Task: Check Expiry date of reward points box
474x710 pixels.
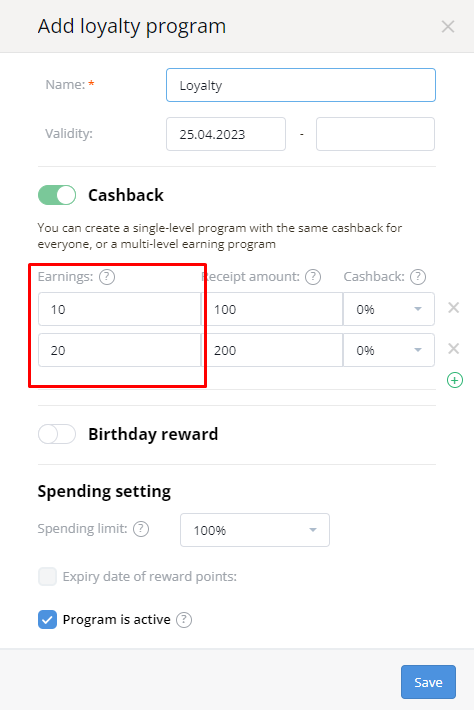Action: click(x=48, y=576)
